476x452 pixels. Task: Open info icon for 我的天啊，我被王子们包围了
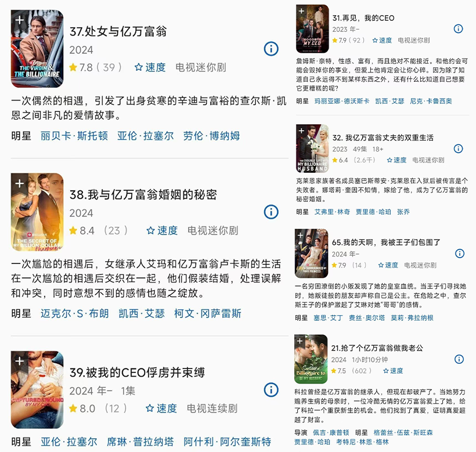click(460, 254)
